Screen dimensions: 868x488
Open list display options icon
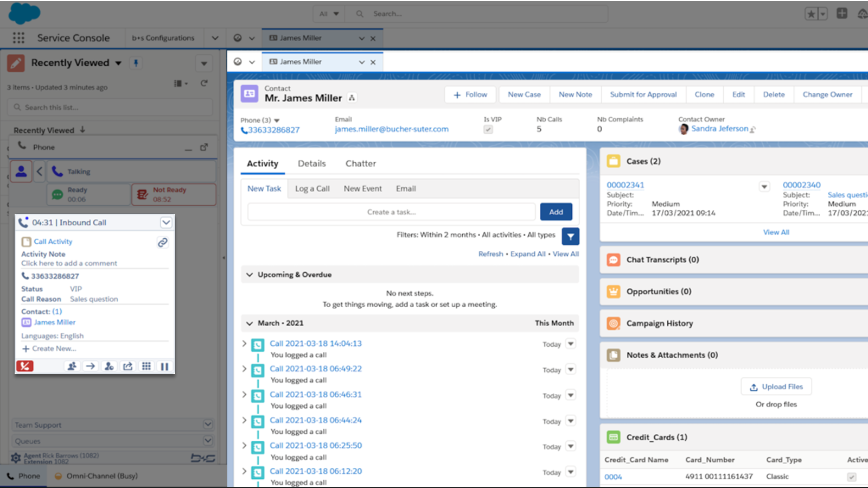(x=181, y=83)
